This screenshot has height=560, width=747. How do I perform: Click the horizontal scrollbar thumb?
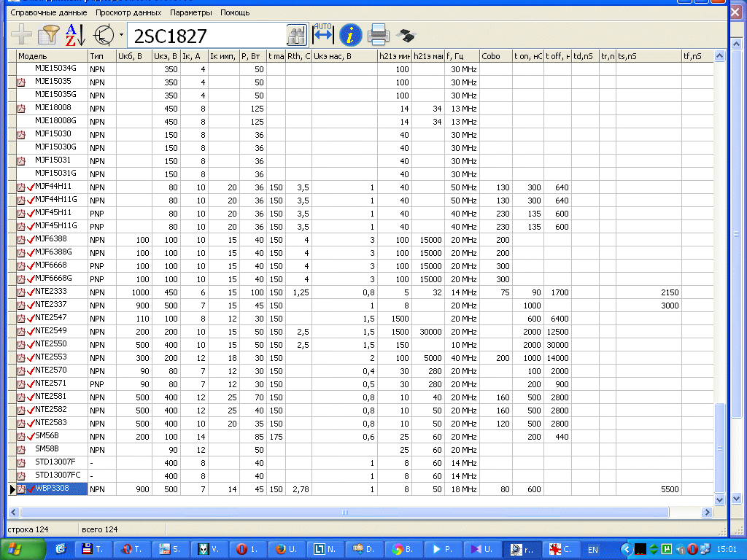click(x=344, y=513)
